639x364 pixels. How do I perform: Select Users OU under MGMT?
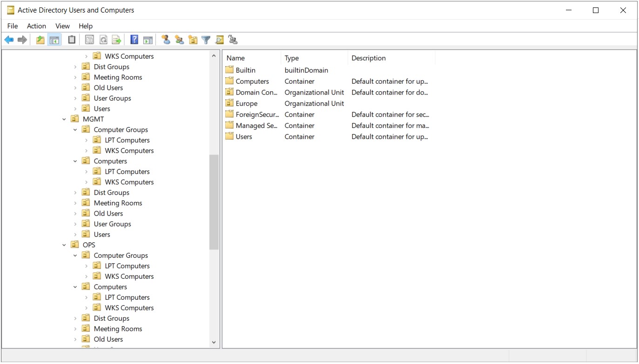(x=102, y=235)
